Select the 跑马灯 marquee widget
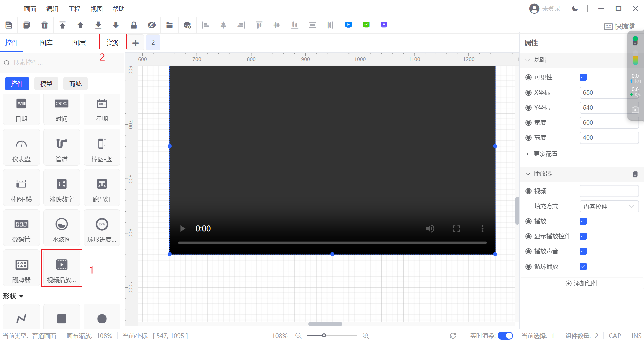 click(x=102, y=188)
